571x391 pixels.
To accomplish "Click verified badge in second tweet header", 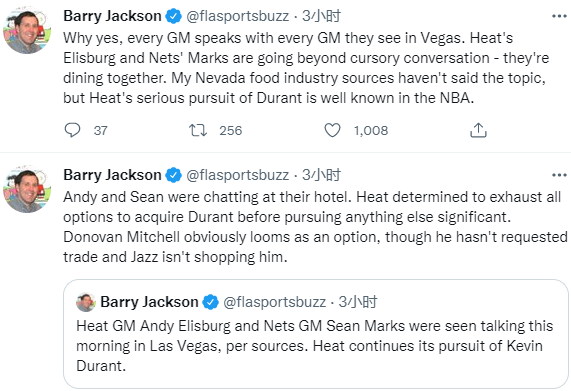I will click(173, 175).
